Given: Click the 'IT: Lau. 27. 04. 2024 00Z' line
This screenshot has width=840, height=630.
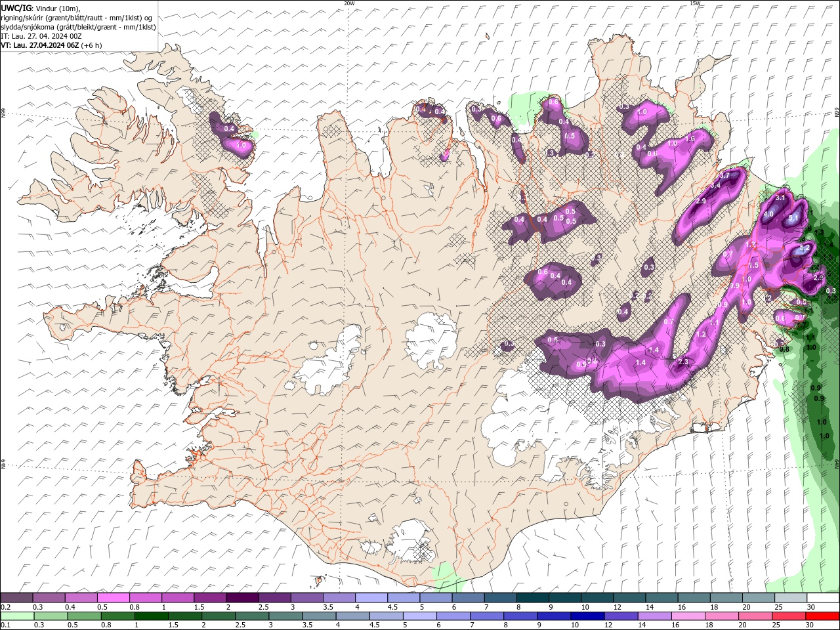Looking at the screenshot, I should point(41,36).
